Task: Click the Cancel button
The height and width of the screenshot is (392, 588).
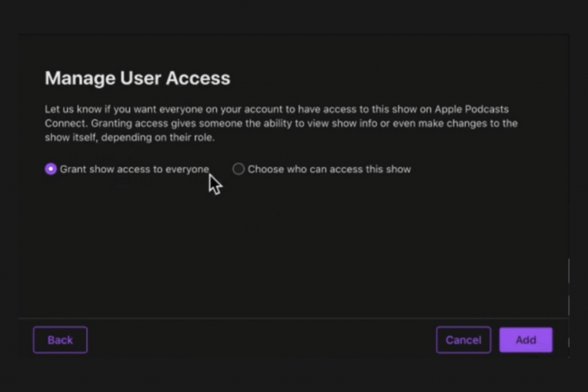Action: tap(463, 340)
